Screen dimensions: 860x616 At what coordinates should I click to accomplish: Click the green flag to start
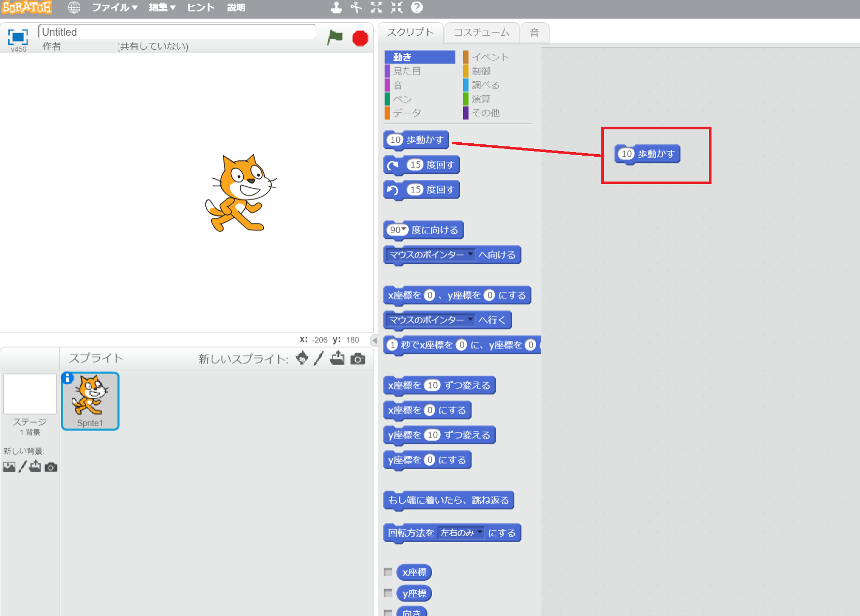coord(335,37)
